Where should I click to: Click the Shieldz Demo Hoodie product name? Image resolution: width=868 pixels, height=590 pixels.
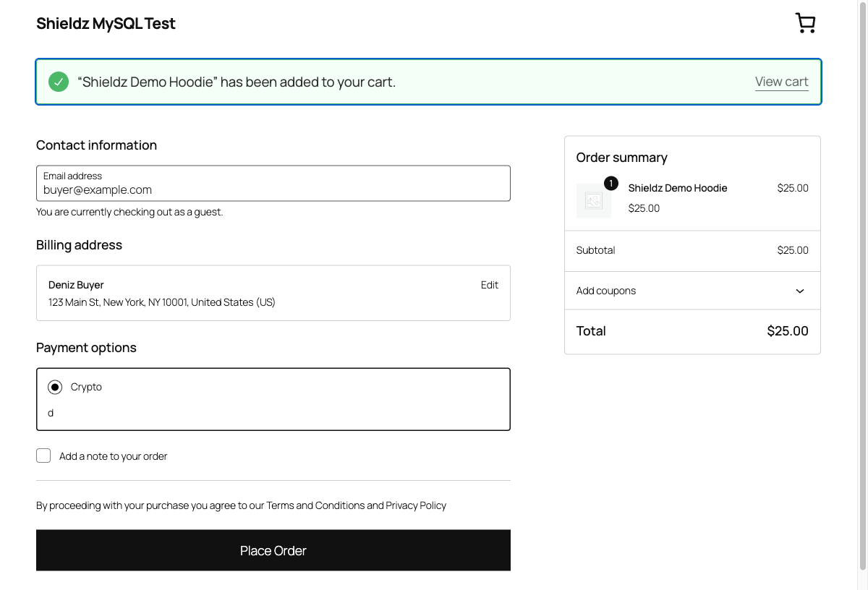(x=678, y=188)
